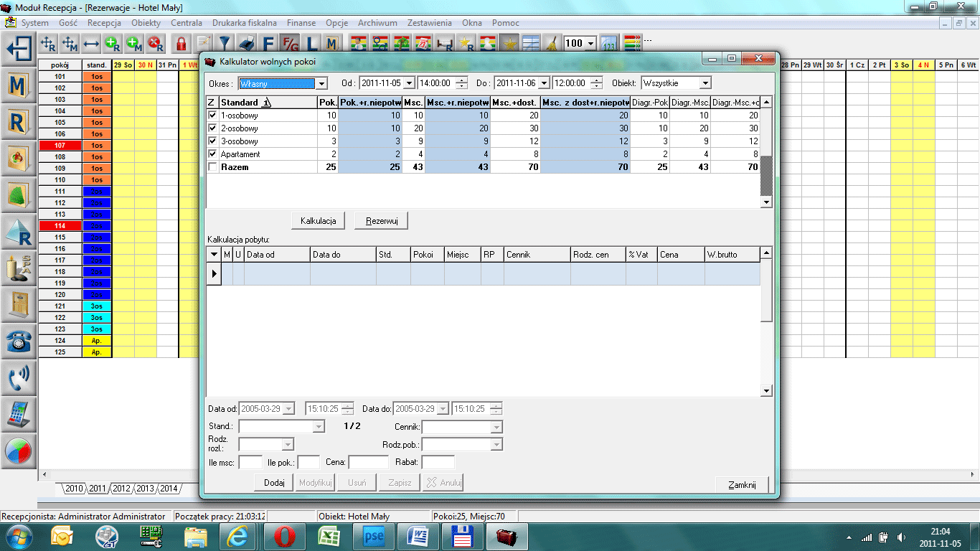
Task: Open the telephone module in sidebar
Action: tap(19, 341)
